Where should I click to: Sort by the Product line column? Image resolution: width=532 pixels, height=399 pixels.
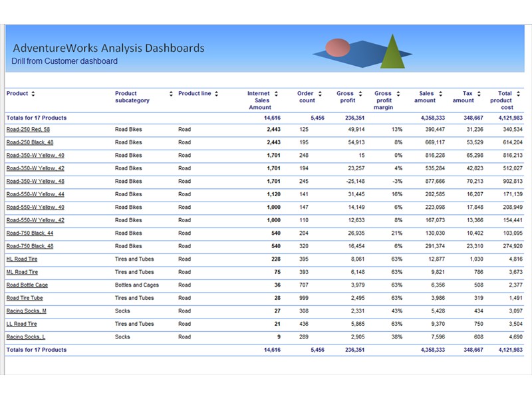217,94
